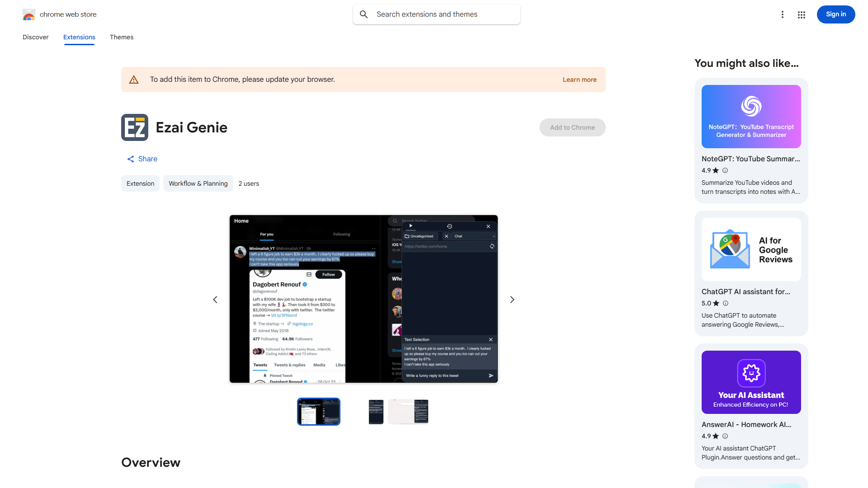The image size is (868, 488).
Task: Click the Ezai Genie extension logo
Action: click(x=135, y=127)
